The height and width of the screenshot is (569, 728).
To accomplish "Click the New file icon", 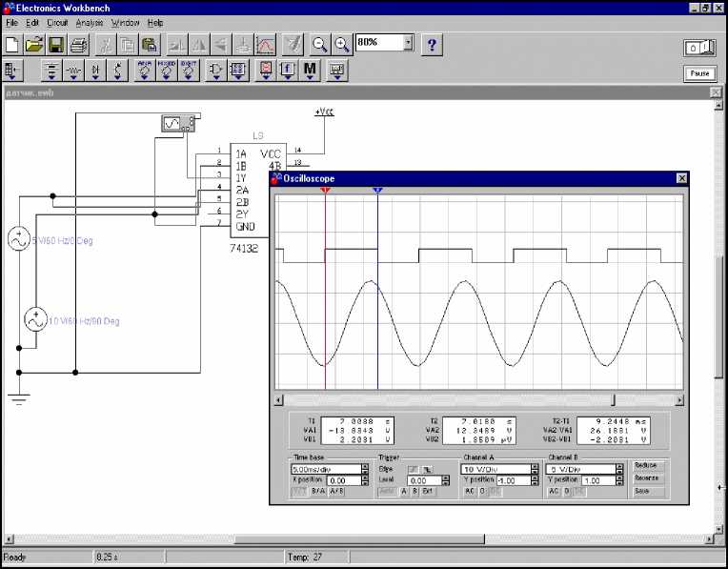I will click(12, 44).
